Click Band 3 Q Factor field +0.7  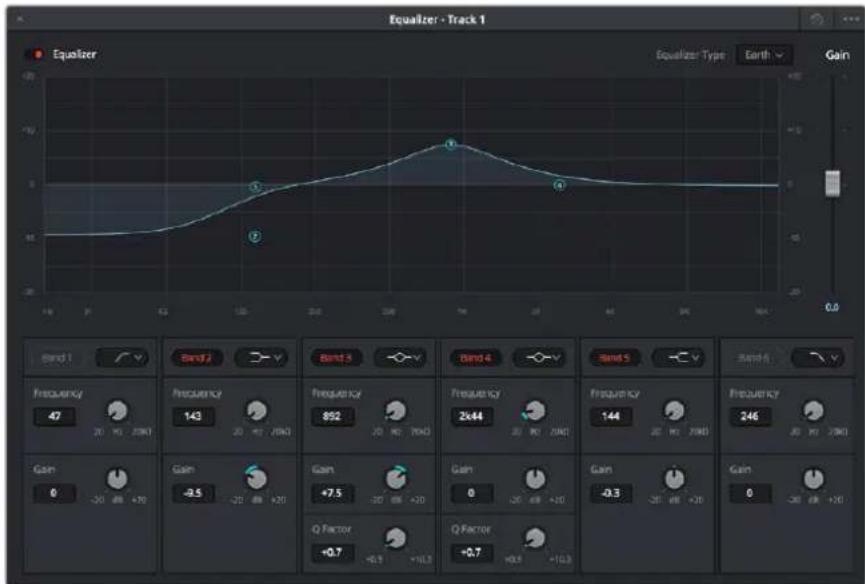(x=332, y=553)
